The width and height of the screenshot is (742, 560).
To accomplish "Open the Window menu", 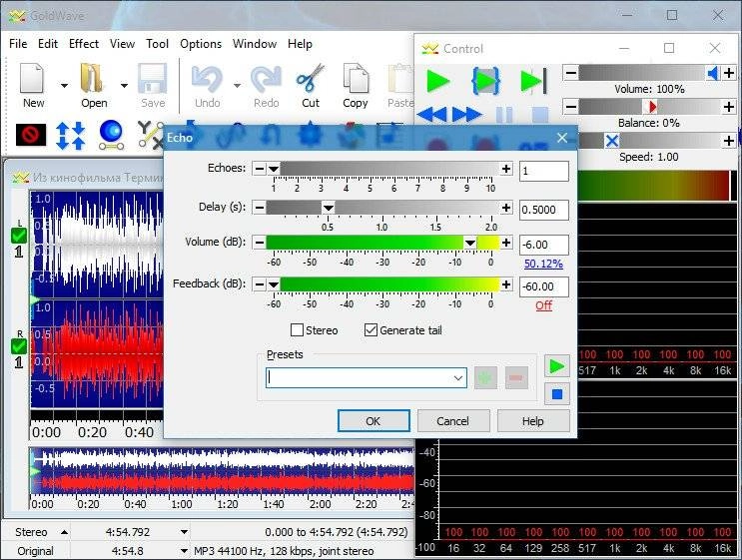I will pos(255,44).
